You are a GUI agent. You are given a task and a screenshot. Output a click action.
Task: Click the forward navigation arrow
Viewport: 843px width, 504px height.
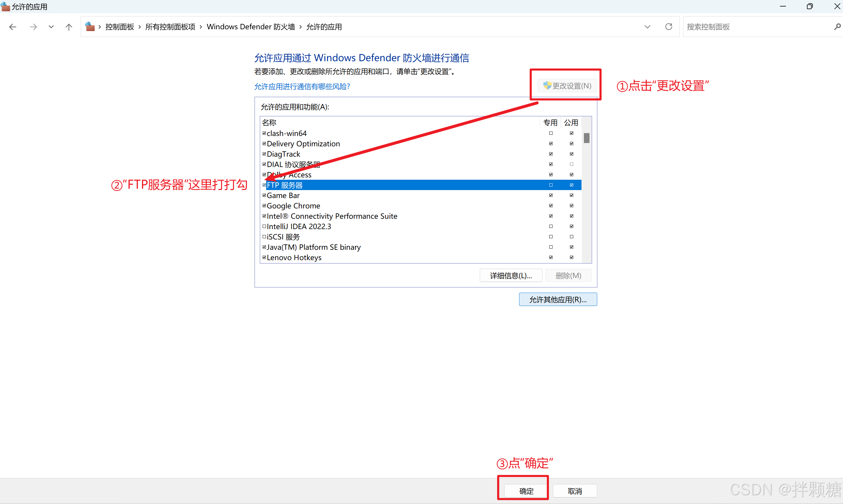tap(33, 27)
